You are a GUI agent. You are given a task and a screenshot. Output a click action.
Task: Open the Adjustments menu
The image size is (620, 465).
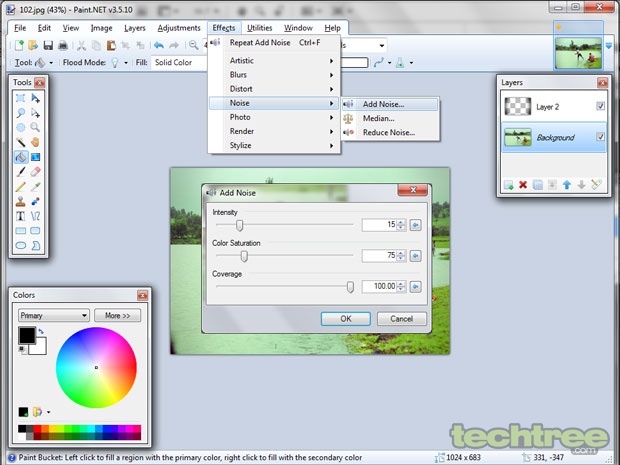pos(179,28)
